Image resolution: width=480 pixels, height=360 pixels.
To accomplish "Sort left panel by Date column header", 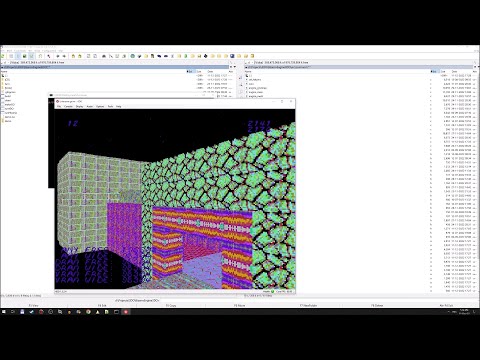I will coord(217,71).
